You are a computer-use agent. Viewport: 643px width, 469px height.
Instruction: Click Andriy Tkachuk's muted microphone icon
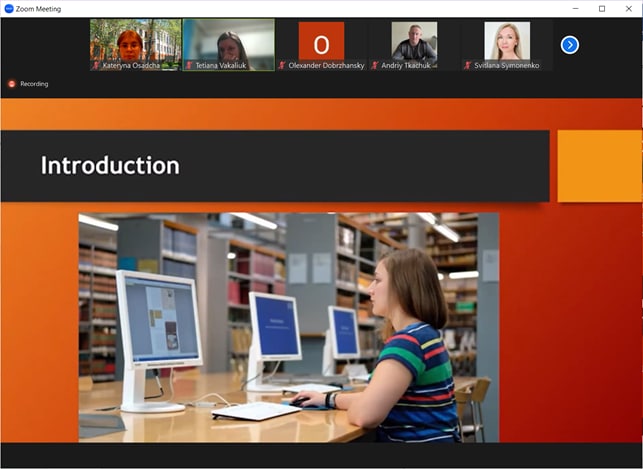(x=375, y=65)
